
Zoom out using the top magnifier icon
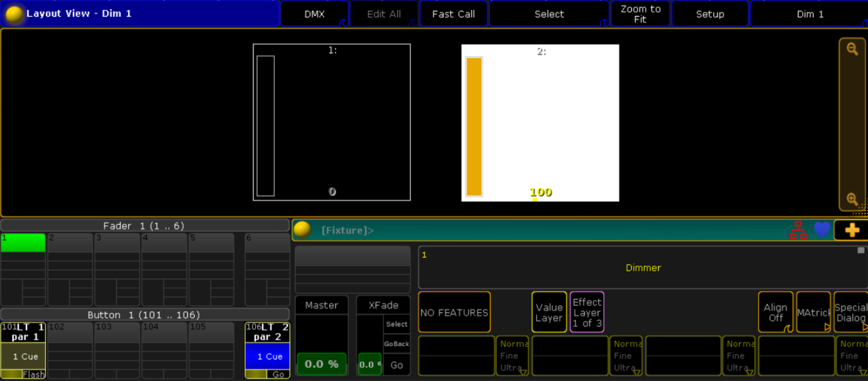click(x=852, y=49)
